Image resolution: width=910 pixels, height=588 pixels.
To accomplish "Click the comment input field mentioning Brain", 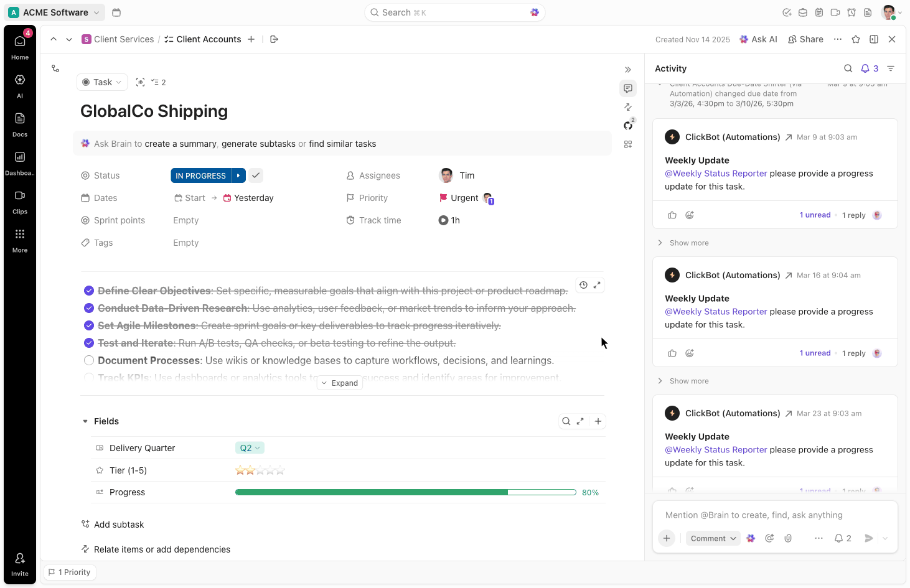I will 753,515.
